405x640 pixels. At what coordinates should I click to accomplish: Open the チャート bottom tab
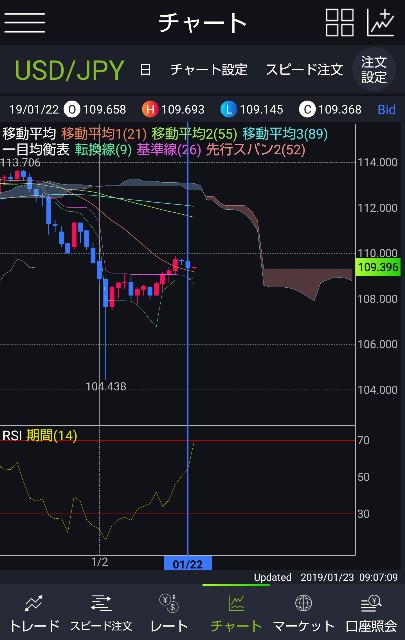236,613
